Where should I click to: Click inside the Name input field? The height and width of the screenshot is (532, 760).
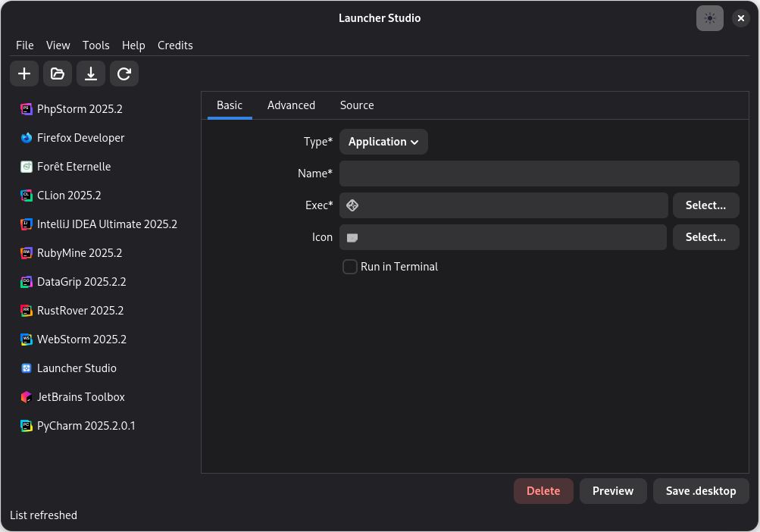[539, 173]
